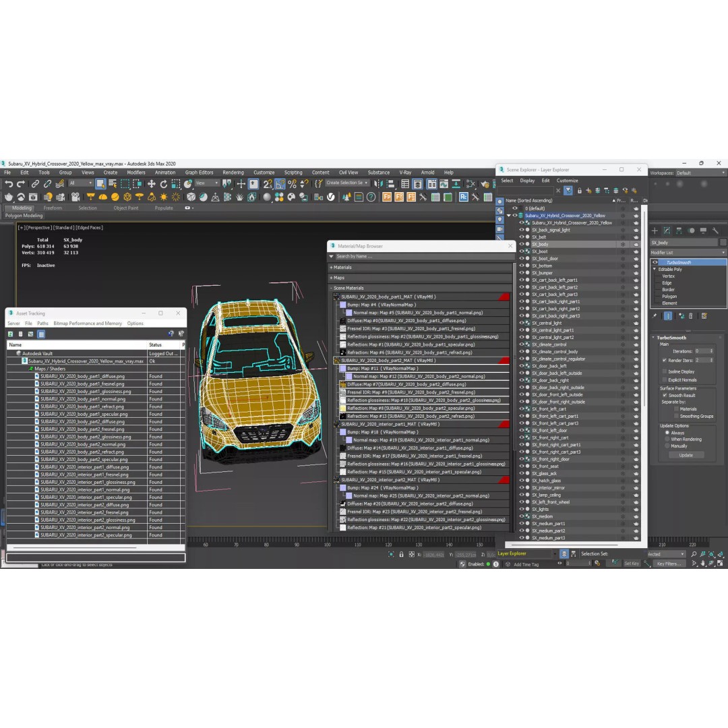
Task: Switch to Modify tab in command panel
Action: 667,231
